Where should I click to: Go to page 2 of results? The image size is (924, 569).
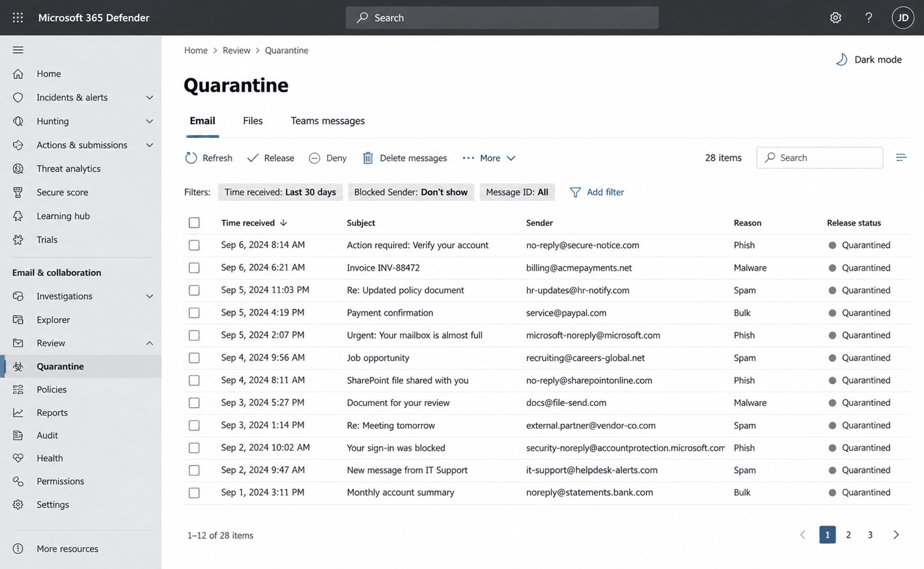click(849, 535)
